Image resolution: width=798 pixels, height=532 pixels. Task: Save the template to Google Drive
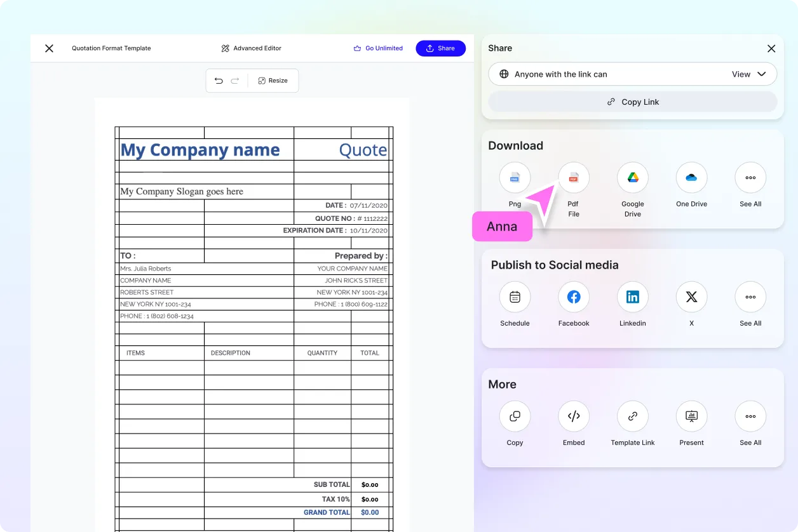click(x=632, y=177)
